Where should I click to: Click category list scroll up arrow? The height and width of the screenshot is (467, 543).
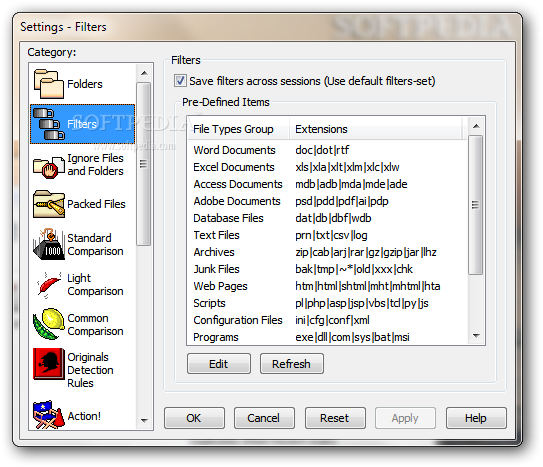pos(144,73)
